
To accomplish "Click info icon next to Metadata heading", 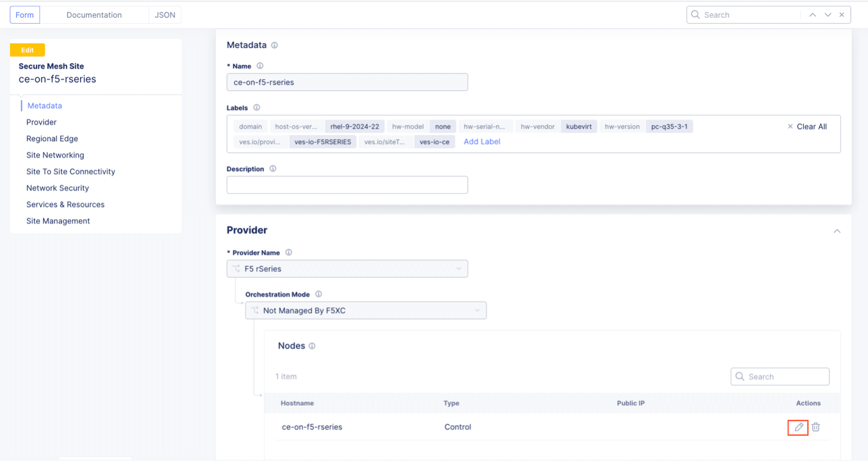I will [x=274, y=46].
